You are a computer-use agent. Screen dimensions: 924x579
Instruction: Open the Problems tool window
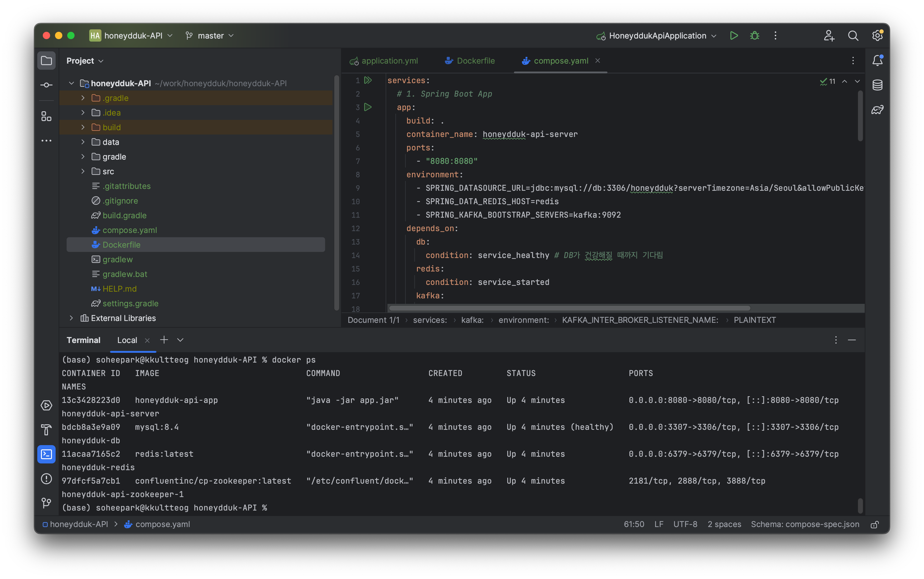tap(46, 479)
